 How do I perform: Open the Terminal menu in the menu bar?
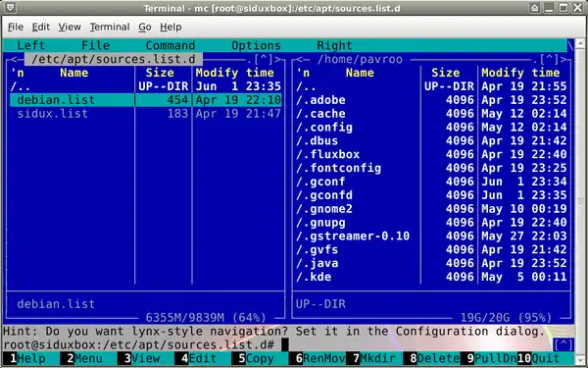coord(110,27)
